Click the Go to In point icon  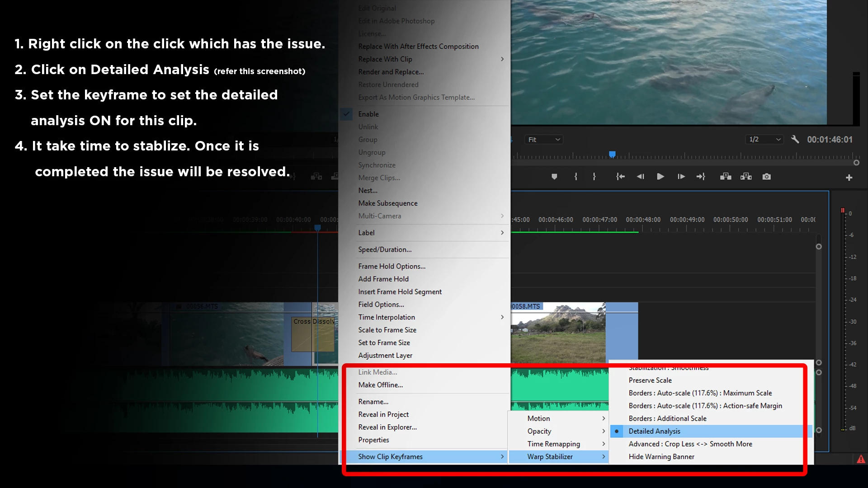tap(620, 177)
